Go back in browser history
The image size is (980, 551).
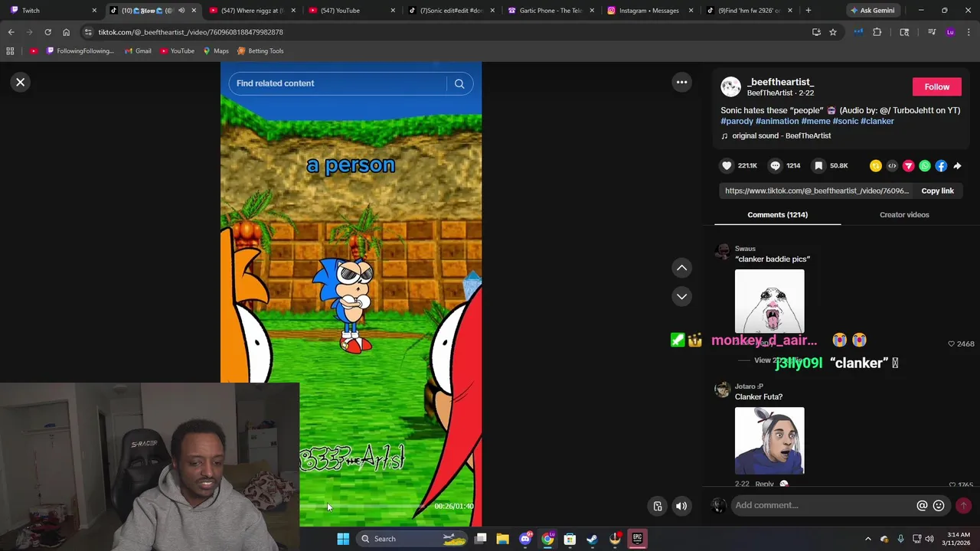(x=11, y=32)
